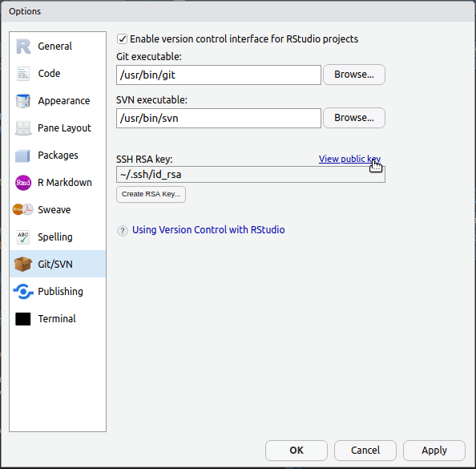Viewport: 476px width, 469px height.
Task: Cancel the Options dialog
Action: (x=365, y=451)
